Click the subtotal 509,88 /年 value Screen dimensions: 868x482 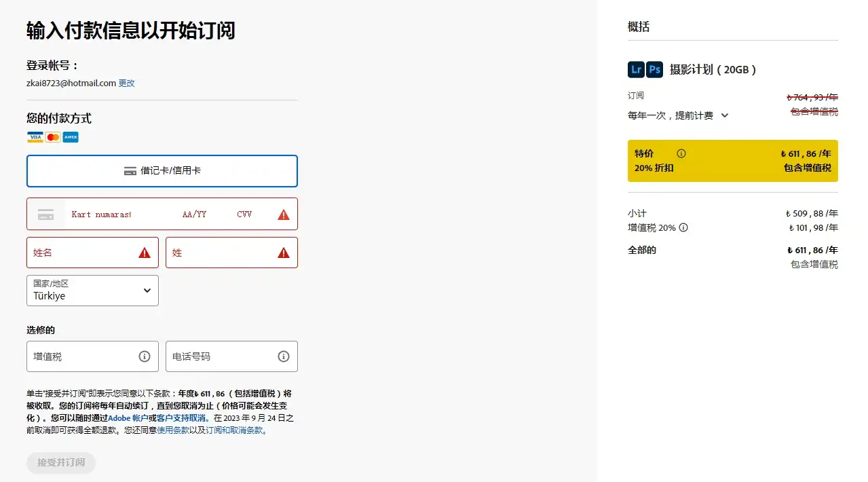tap(812, 213)
